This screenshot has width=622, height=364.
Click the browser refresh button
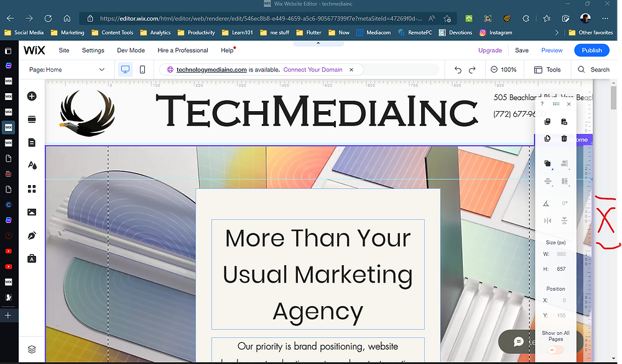coord(48,18)
